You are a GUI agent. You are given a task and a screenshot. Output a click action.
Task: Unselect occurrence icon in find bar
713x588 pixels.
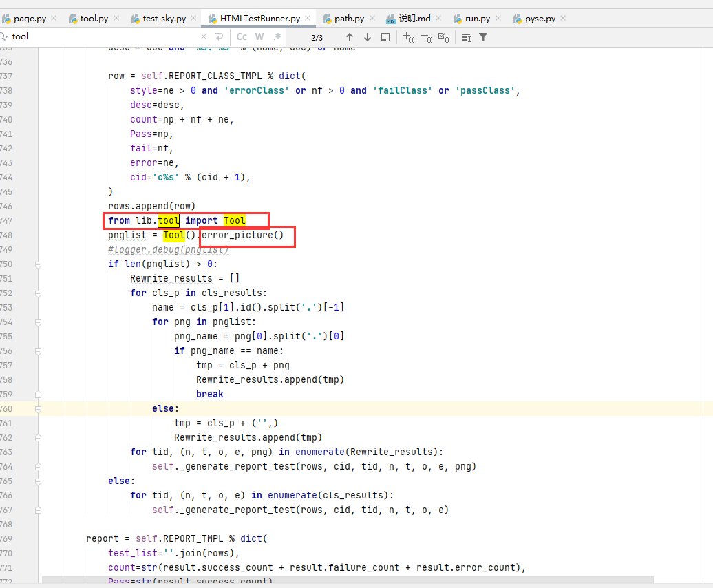click(x=426, y=38)
